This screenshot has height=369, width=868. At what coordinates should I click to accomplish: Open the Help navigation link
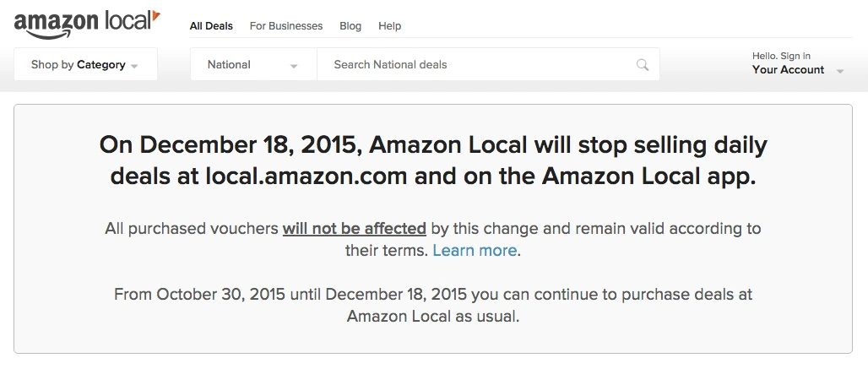390,26
